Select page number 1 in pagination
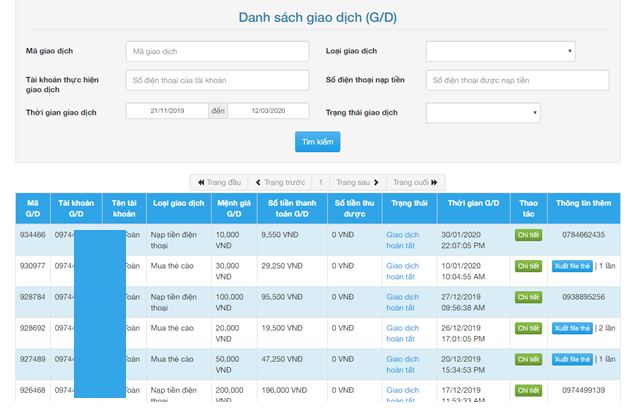Screen dimensions: 630x420 [321, 182]
